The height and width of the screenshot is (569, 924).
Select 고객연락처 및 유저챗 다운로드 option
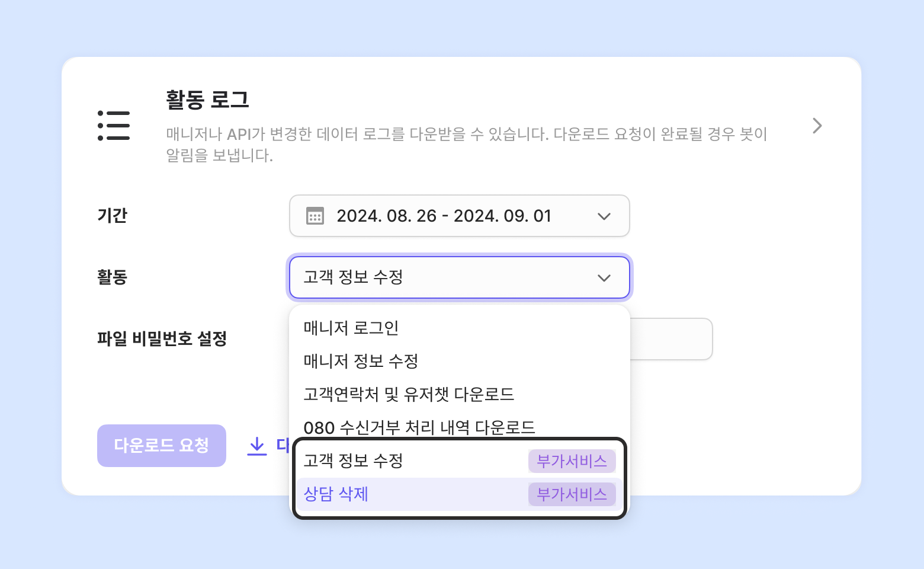[x=409, y=394]
